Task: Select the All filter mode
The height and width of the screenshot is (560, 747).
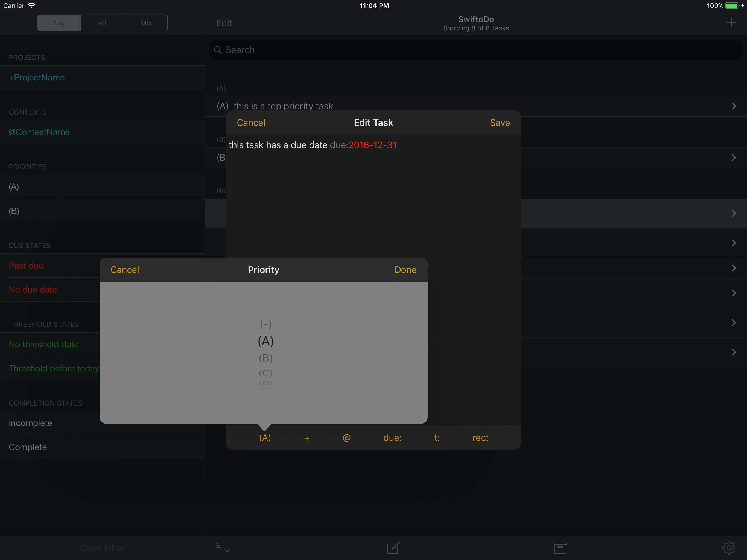Action: tap(102, 23)
